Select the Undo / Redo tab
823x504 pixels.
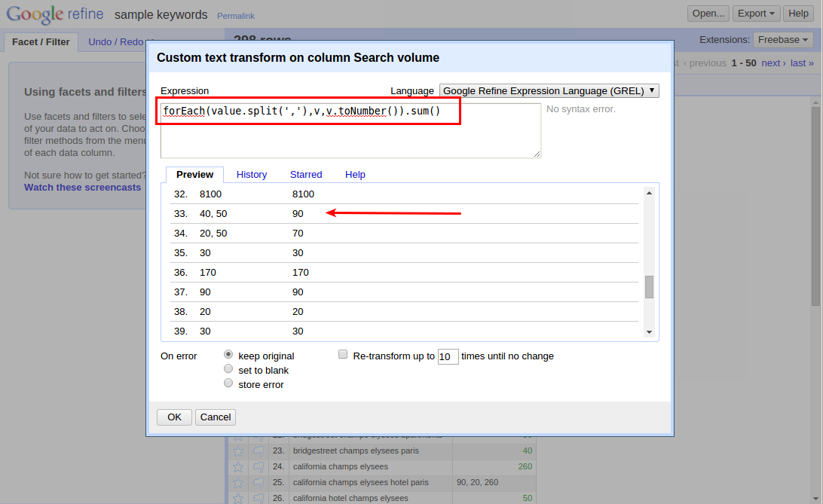(x=117, y=42)
